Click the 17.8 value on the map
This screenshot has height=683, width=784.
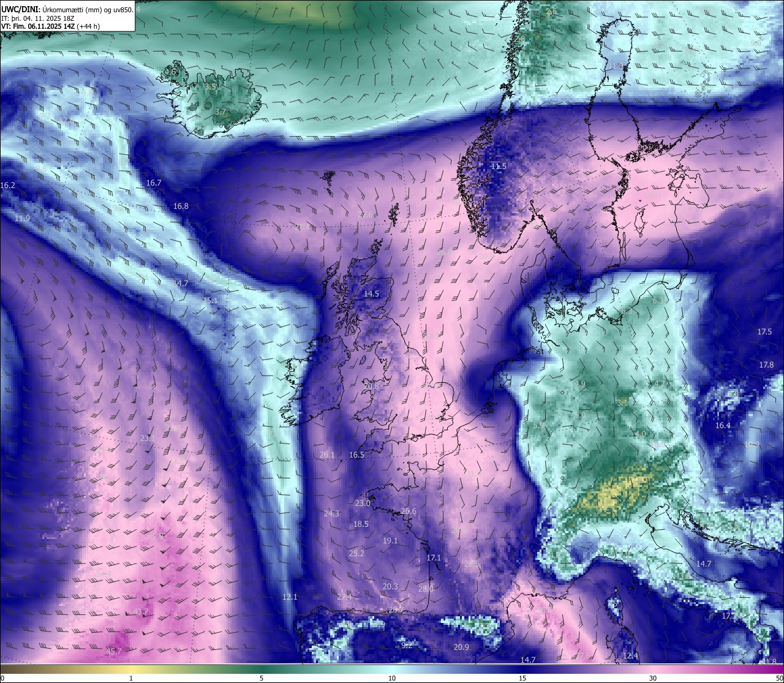point(767,365)
